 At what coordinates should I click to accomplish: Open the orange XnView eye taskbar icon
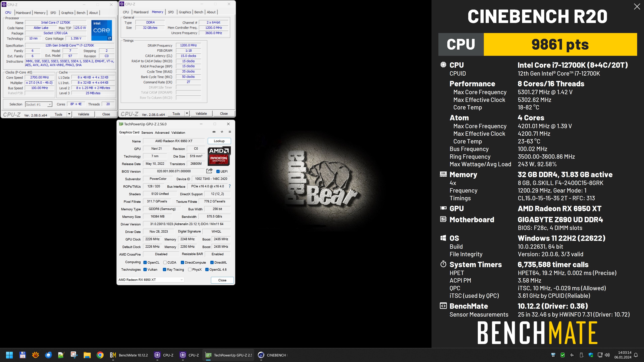(x=36, y=355)
